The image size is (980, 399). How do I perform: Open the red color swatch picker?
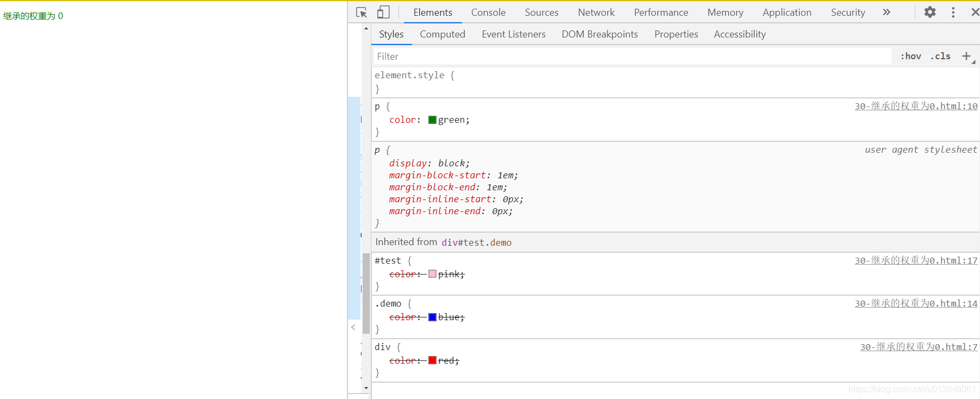[x=432, y=360]
